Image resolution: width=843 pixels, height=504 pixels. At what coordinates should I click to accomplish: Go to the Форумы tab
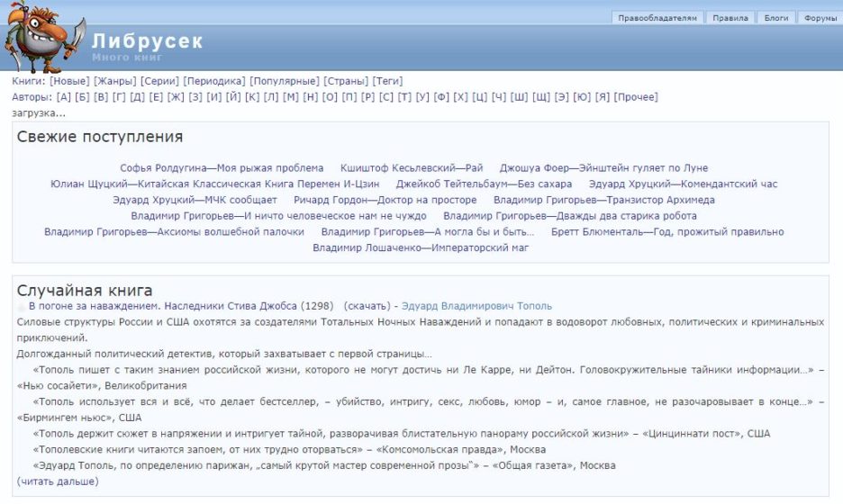click(820, 18)
